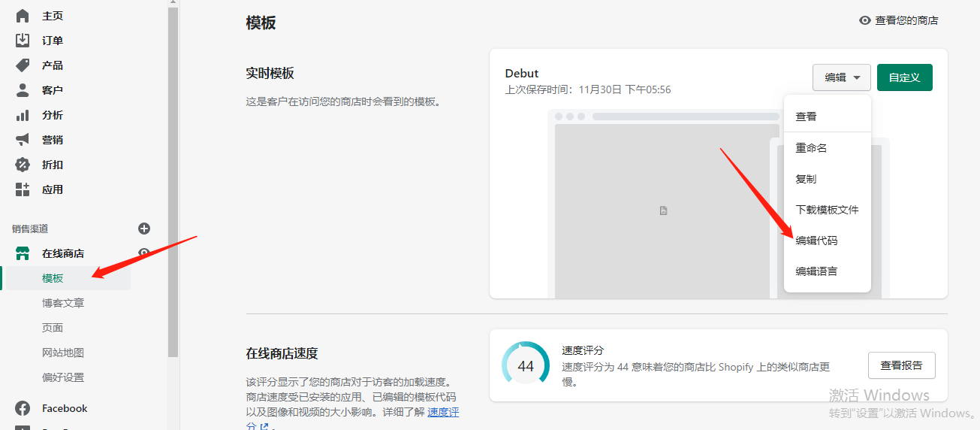The image size is (980, 430).
Task: Choose 下载模板文件 in the dropdown menu
Action: (827, 210)
